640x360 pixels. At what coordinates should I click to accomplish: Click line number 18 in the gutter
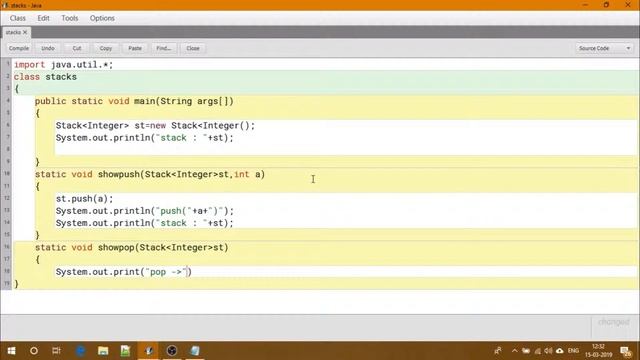point(7,271)
